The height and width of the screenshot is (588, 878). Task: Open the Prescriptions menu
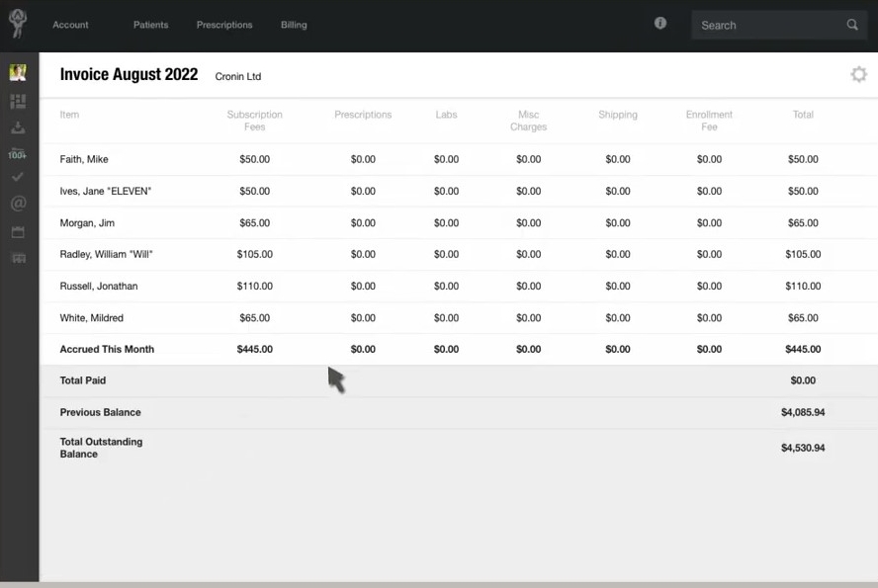(223, 25)
